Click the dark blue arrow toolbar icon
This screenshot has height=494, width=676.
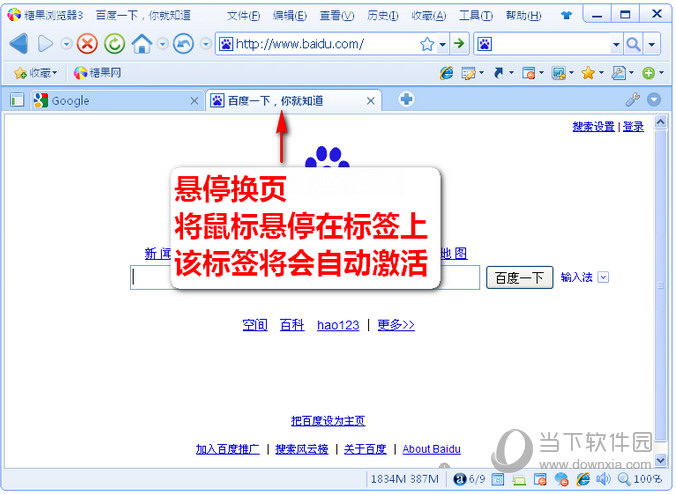(498, 73)
